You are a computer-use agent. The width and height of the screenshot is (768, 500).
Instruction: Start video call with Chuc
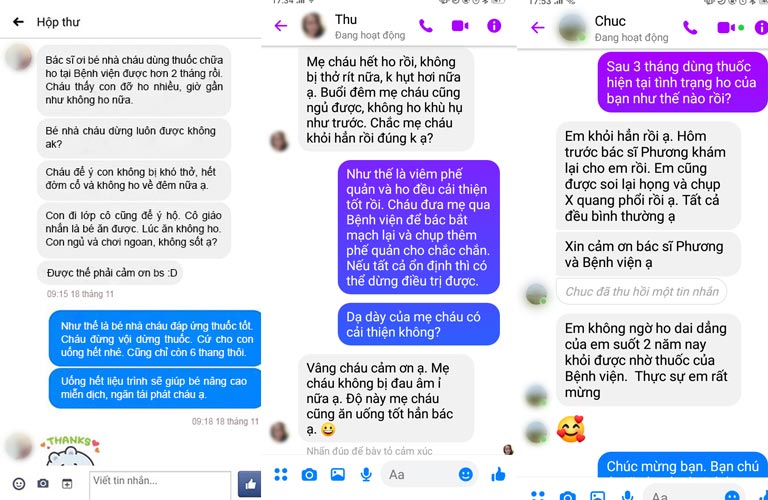coord(726,27)
